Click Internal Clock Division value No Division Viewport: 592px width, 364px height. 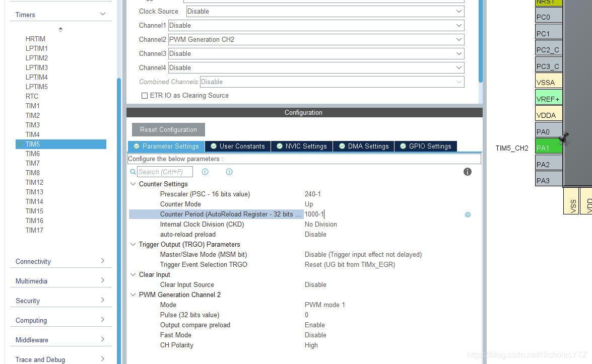[x=321, y=225]
